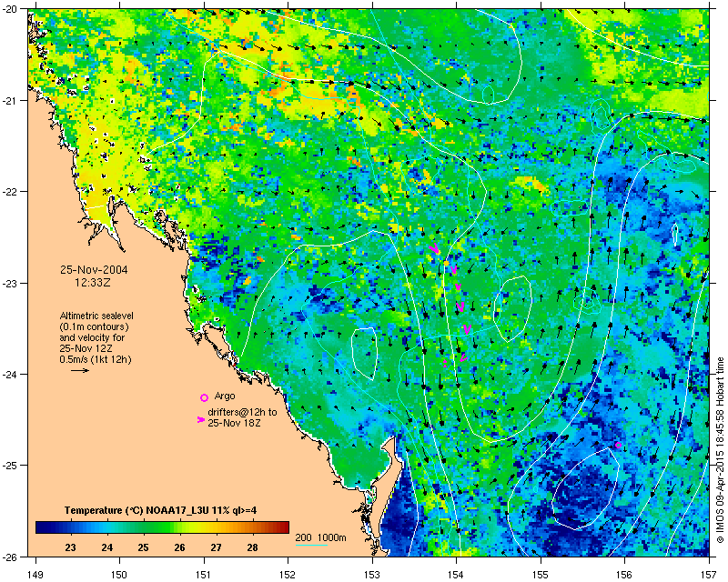Image resolution: width=728 pixels, height=582 pixels.
Task: Click the '0.5m/s (1kt 12h)' scale text
Action: [x=96, y=359]
